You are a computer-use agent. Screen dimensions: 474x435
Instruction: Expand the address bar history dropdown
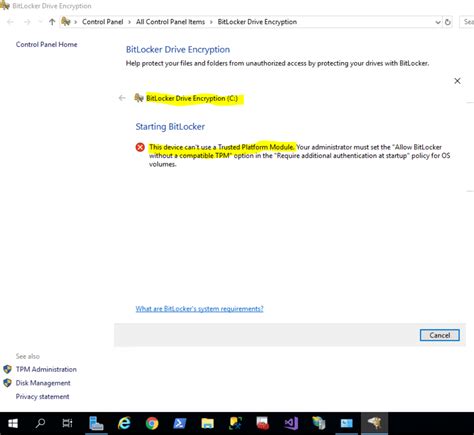(438, 22)
